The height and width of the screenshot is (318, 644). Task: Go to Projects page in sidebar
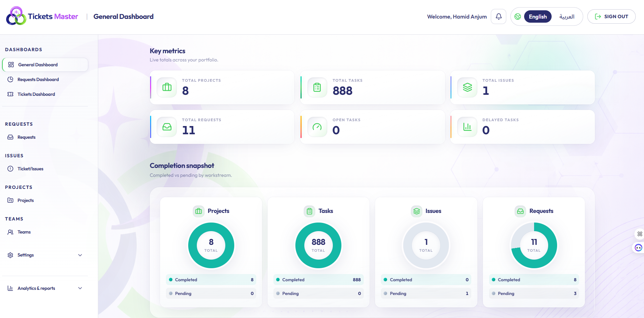45,201
